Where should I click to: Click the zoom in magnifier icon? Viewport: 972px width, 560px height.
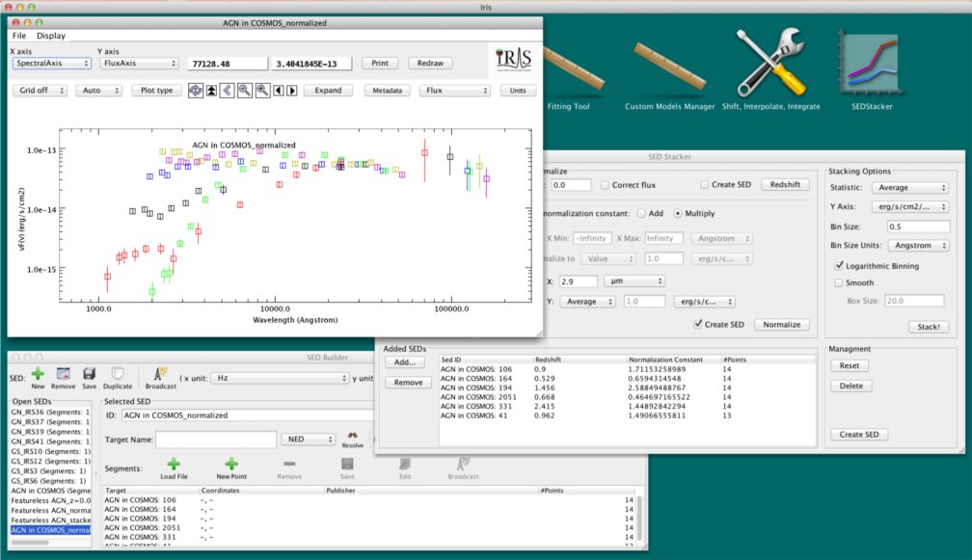point(263,91)
